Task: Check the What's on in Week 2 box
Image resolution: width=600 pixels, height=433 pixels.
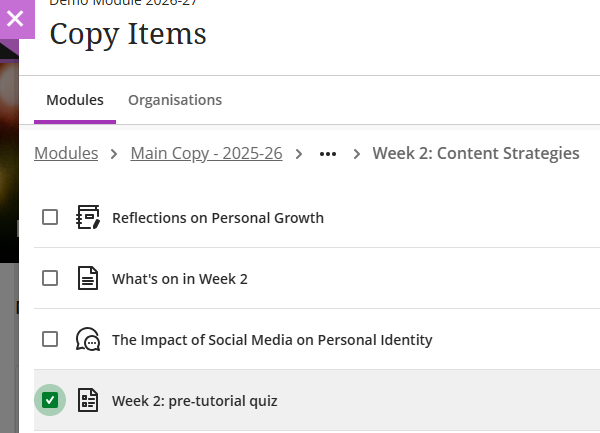Action: (50, 278)
